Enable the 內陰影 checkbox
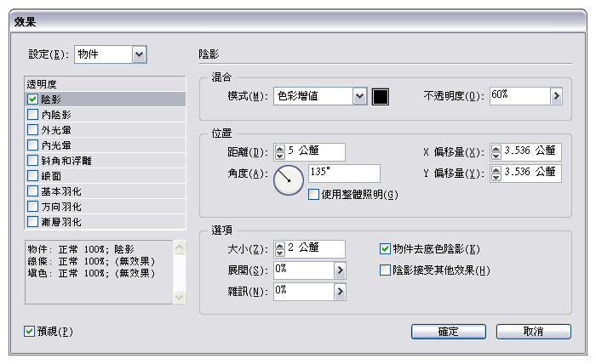596x364 pixels. tap(32, 115)
